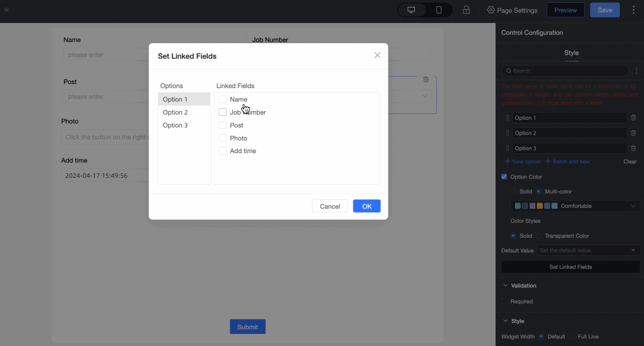The height and width of the screenshot is (346, 644).
Task: Open the Style tab
Action: [x=571, y=53]
